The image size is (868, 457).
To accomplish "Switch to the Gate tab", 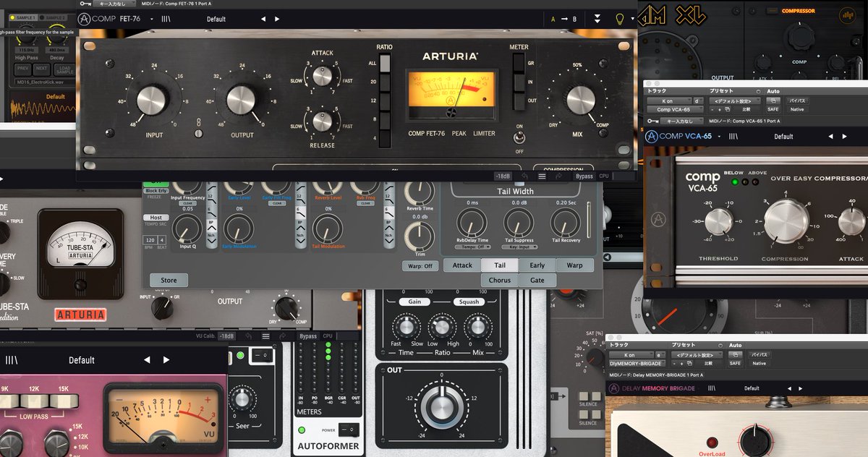I will [x=537, y=280].
